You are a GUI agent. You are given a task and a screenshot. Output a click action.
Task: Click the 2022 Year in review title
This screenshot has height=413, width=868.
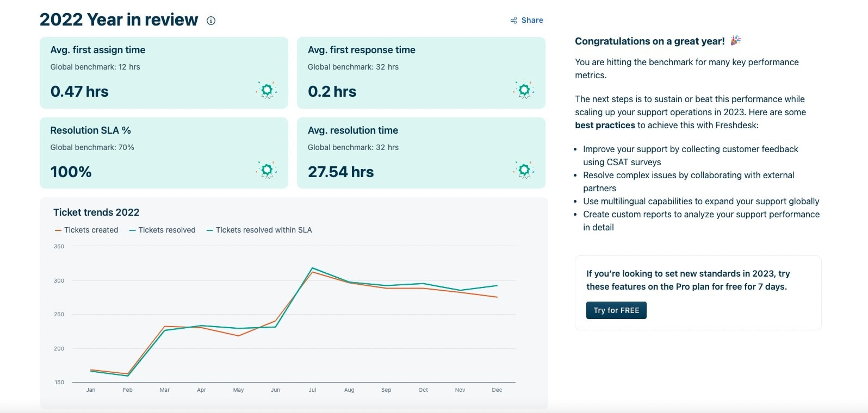(x=119, y=20)
